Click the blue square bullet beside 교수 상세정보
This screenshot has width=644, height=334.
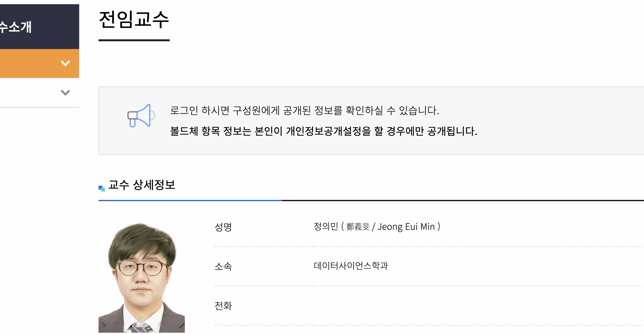[x=101, y=188]
